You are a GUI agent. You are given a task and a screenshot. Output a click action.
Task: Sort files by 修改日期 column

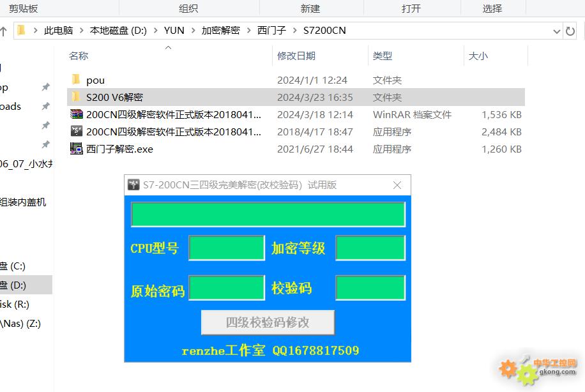click(296, 56)
